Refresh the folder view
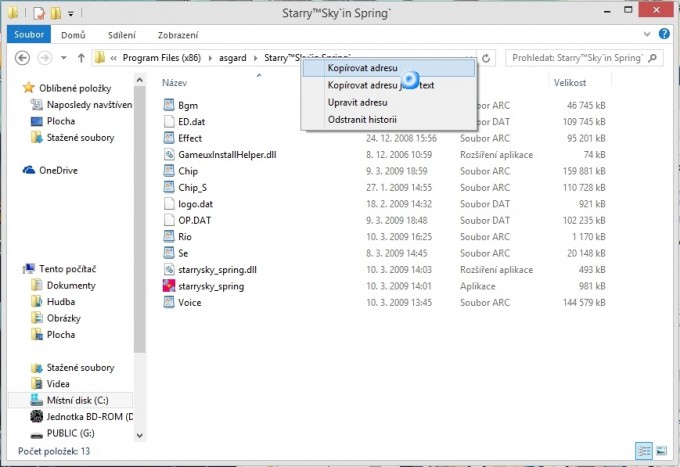The width and height of the screenshot is (680, 467). [x=486, y=58]
